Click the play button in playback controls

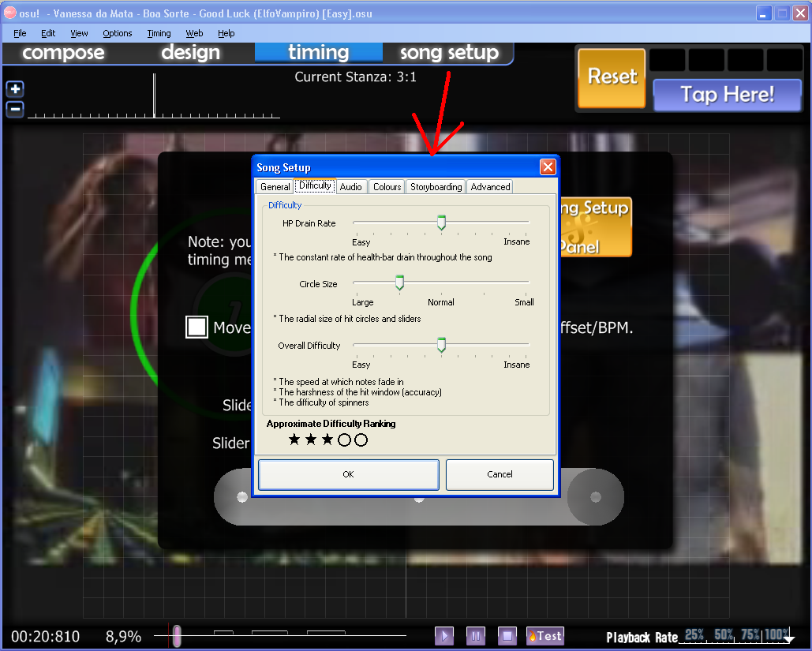tap(443, 635)
